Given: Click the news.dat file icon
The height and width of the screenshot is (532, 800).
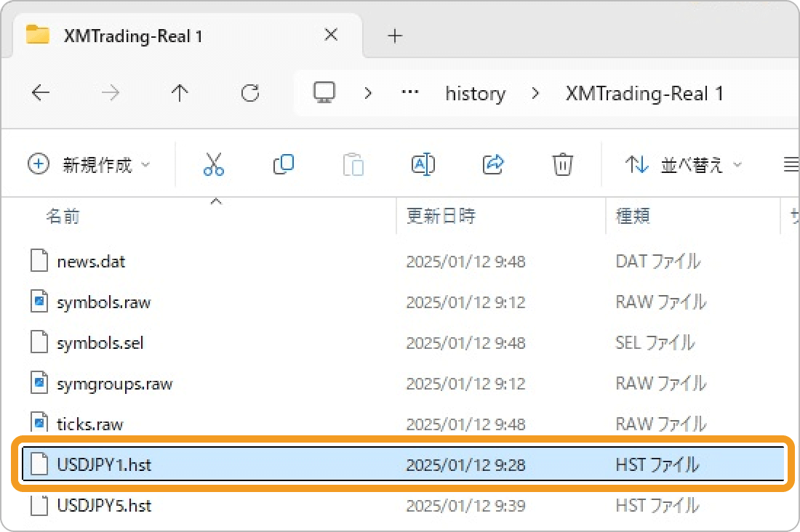Looking at the screenshot, I should pos(39,261).
